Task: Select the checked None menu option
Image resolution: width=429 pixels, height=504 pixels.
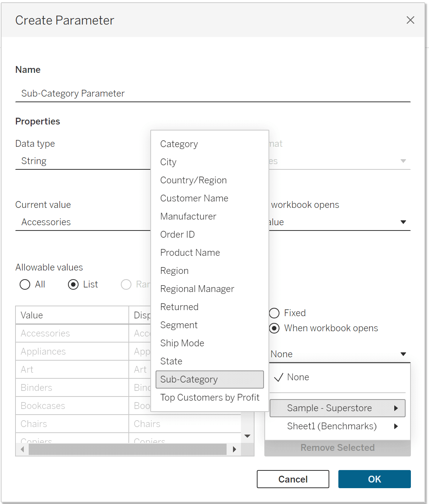Action: pos(338,377)
